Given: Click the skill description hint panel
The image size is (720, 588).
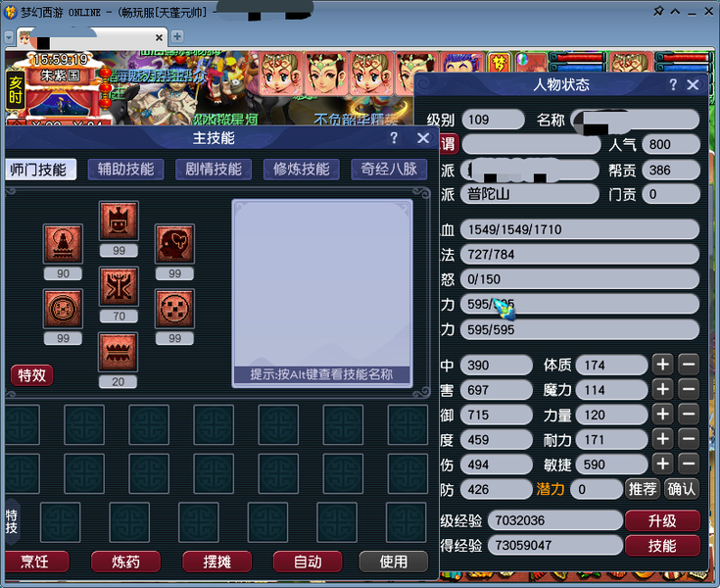Looking at the screenshot, I should [x=322, y=293].
